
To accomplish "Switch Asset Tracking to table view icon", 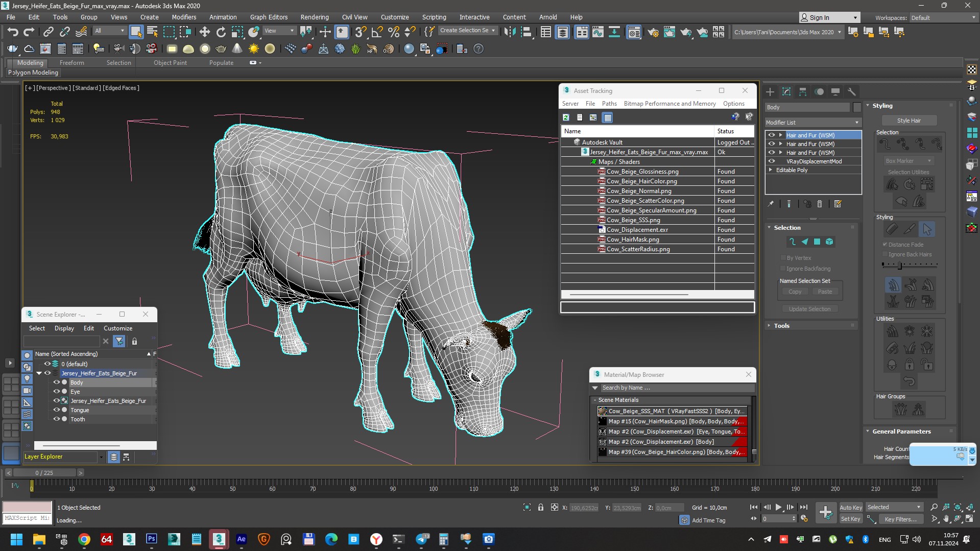I will point(607,117).
